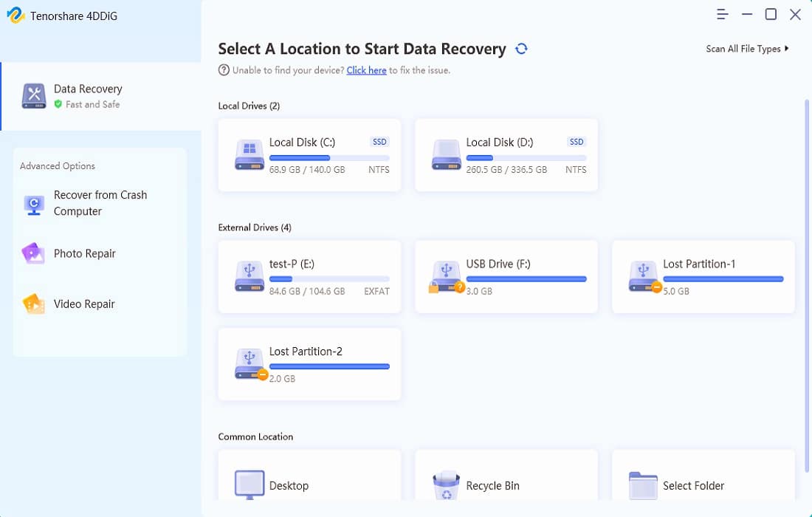Click the Local Disk (C:) drive icon

pos(250,155)
